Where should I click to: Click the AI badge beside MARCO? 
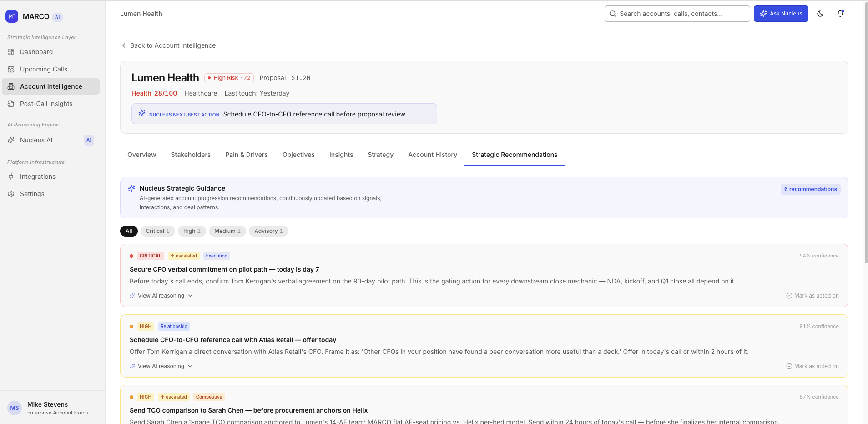point(57,17)
